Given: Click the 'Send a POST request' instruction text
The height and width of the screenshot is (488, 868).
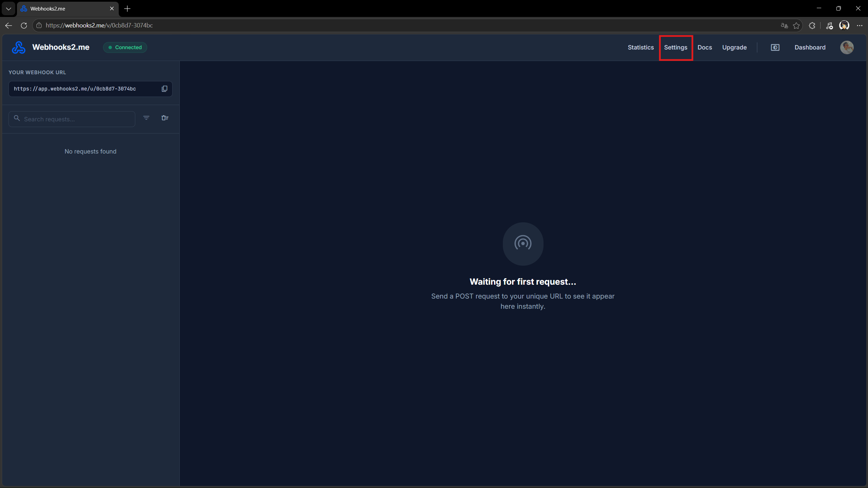Looking at the screenshot, I should click(523, 301).
